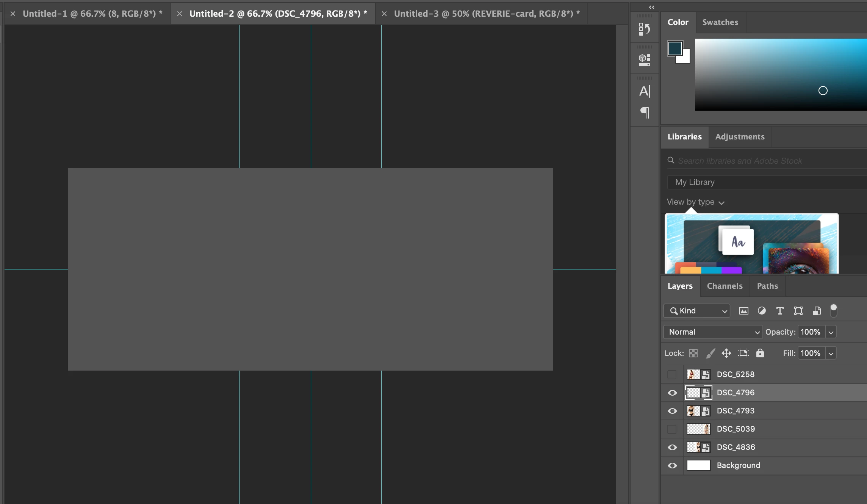Open the History panel icon
Screen dimensions: 867x504
[x=644, y=29]
